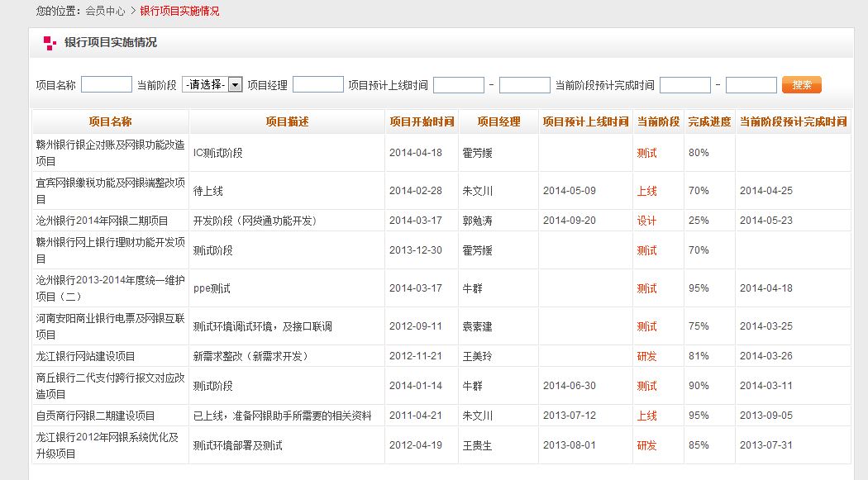Click the 项目预计上线时间 column header
Viewport: 868px width, 480px height.
point(585,121)
